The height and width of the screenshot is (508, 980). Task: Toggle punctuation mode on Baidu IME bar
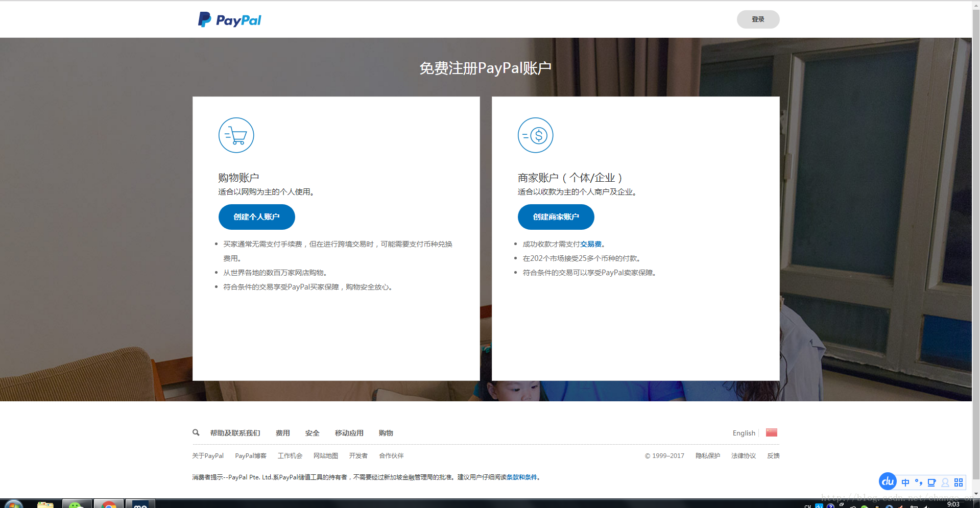tap(918, 482)
